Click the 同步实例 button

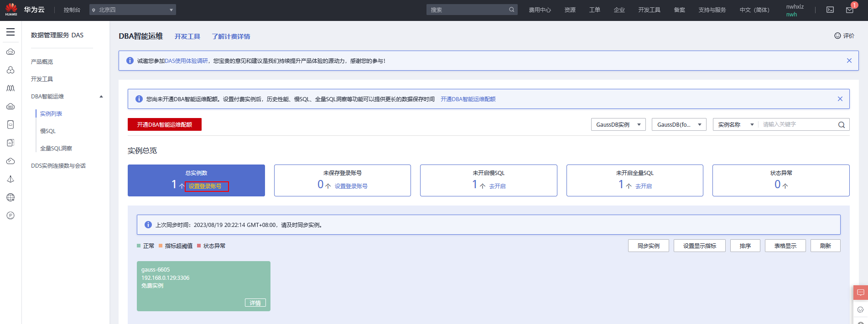click(649, 246)
